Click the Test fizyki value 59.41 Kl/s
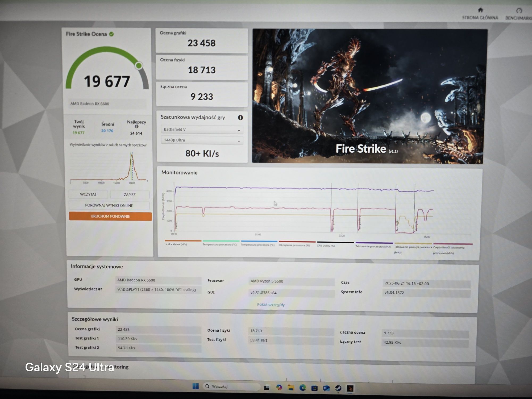 (x=291, y=340)
